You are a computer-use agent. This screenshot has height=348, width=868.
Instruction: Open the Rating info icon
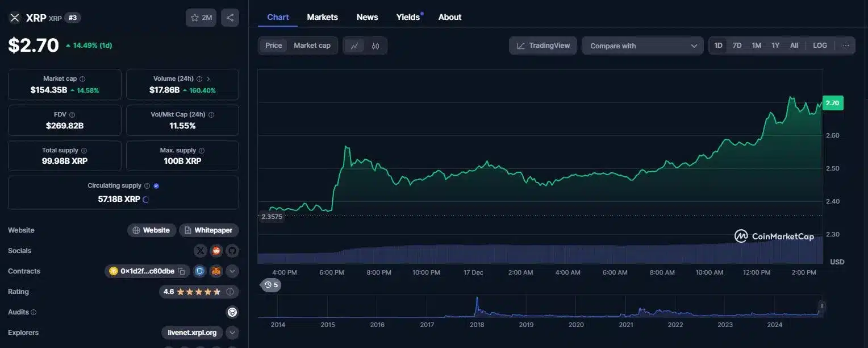point(230,292)
